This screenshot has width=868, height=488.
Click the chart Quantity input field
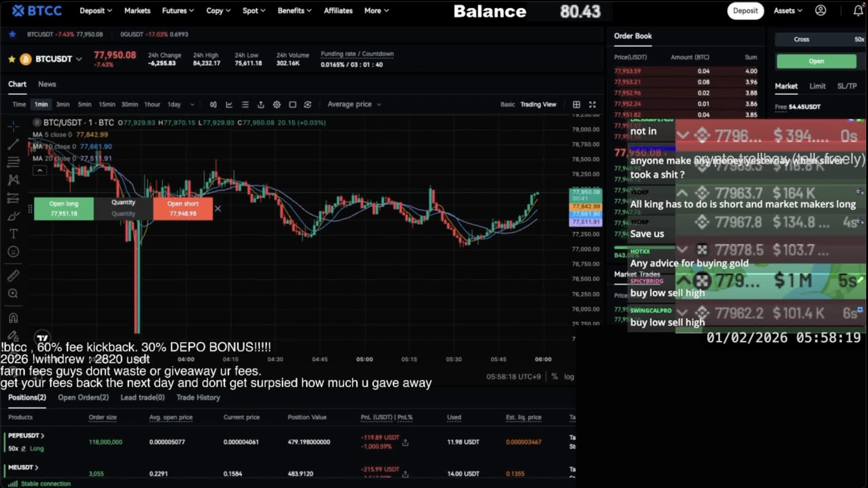(124, 213)
